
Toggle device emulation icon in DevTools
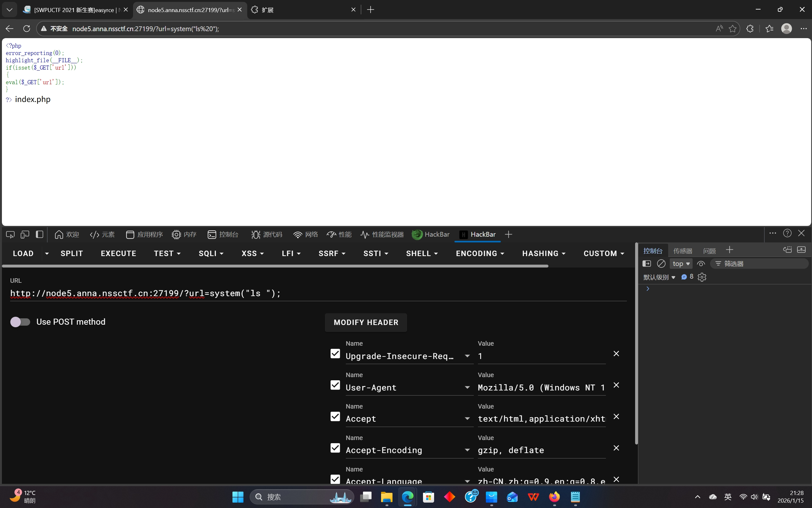coord(25,234)
